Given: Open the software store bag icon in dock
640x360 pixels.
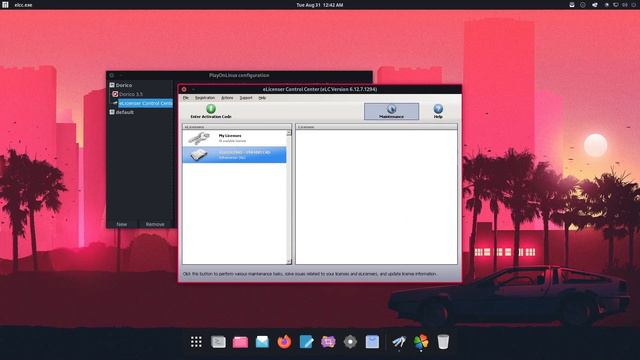Looking at the screenshot, I should tap(372, 342).
